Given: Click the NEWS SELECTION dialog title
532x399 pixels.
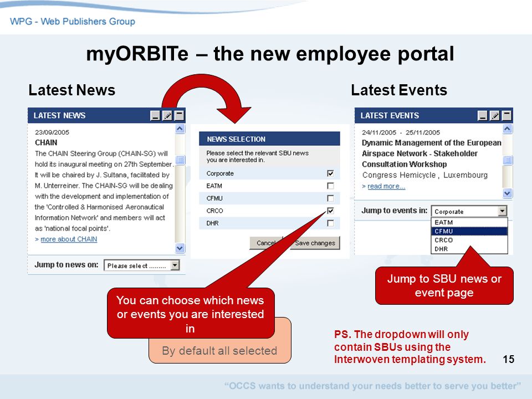Looking at the screenshot, I should (236, 139).
